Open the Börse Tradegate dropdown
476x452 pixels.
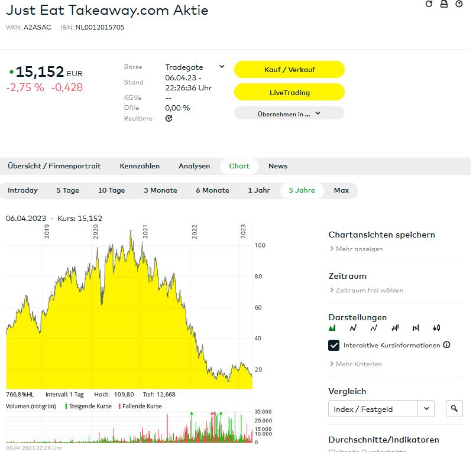pos(222,67)
